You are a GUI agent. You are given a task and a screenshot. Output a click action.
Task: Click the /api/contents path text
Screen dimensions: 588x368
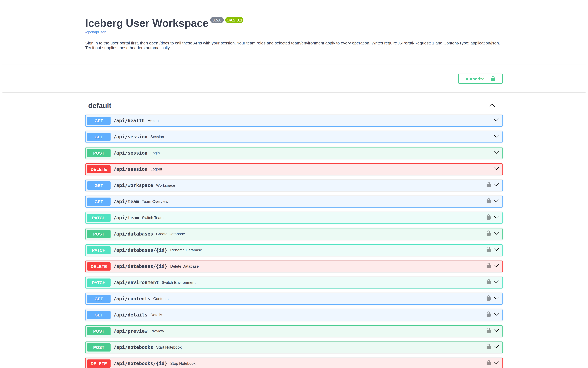tap(132, 299)
